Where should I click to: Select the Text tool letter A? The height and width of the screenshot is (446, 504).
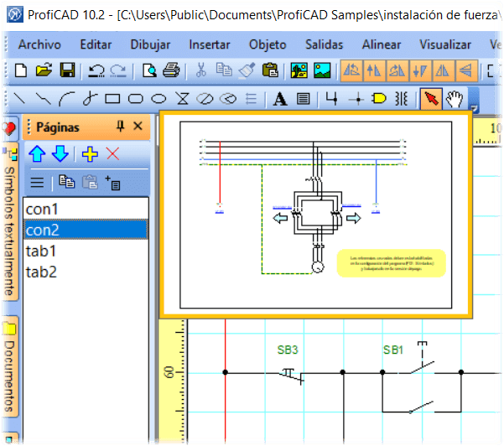(280, 99)
